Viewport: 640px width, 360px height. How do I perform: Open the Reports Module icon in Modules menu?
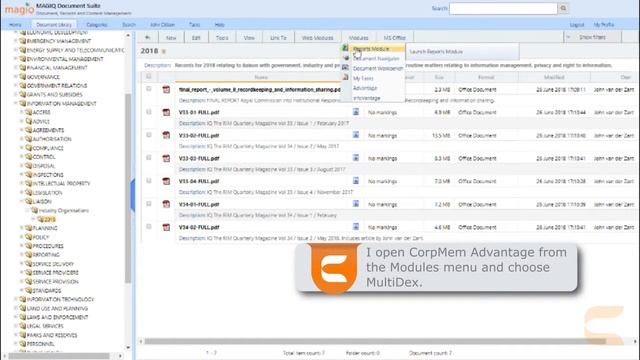[345, 48]
